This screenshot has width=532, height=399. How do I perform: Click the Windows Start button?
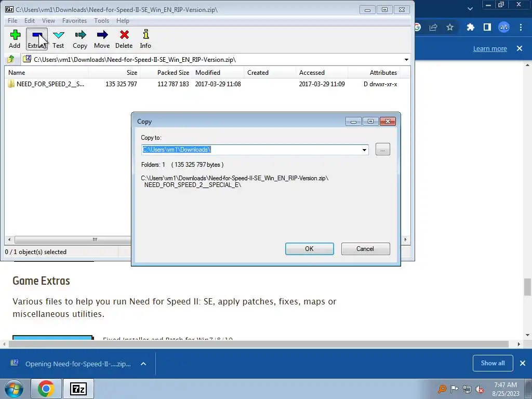pyautogui.click(x=14, y=389)
